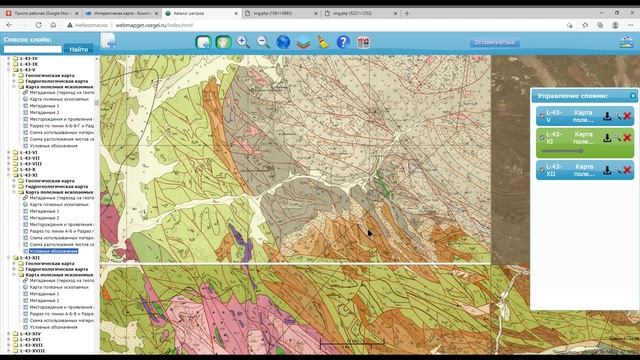Click the broom clear-map icon
This screenshot has width=640, height=360.
click(x=323, y=42)
